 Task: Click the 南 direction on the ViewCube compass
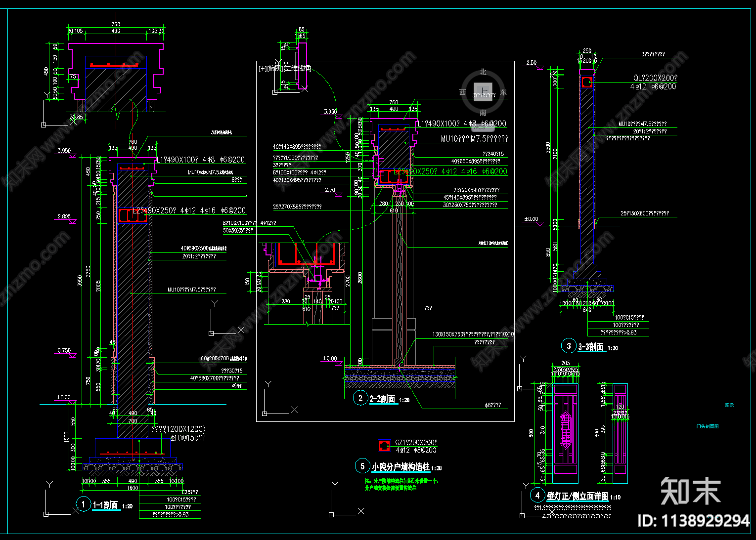483,113
